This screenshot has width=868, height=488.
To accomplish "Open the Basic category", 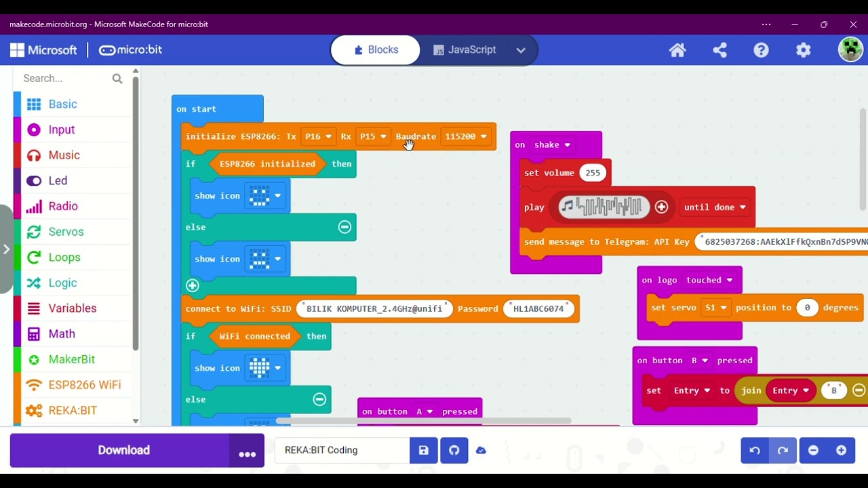I will 73,104.
